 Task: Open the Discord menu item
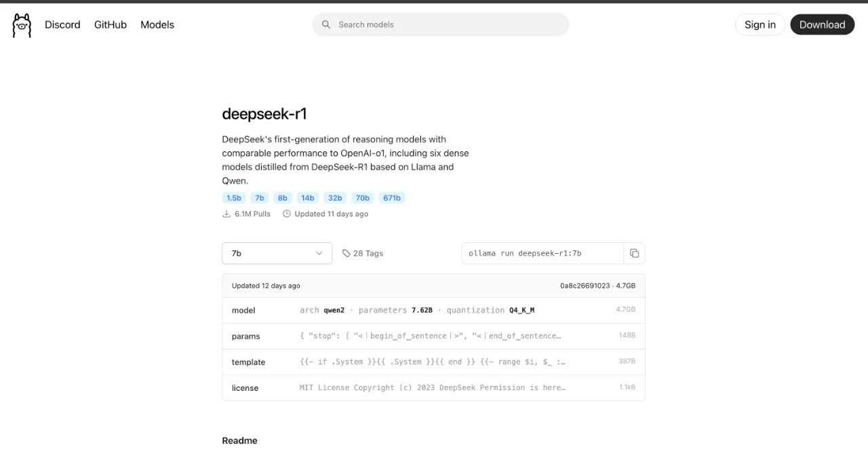(x=62, y=24)
